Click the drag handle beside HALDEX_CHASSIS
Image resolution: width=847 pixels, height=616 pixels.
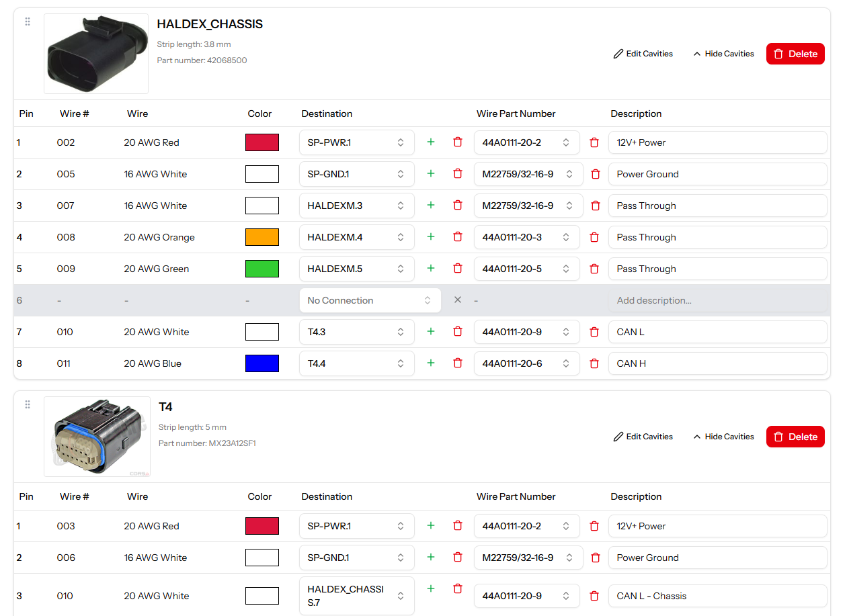pyautogui.click(x=28, y=21)
